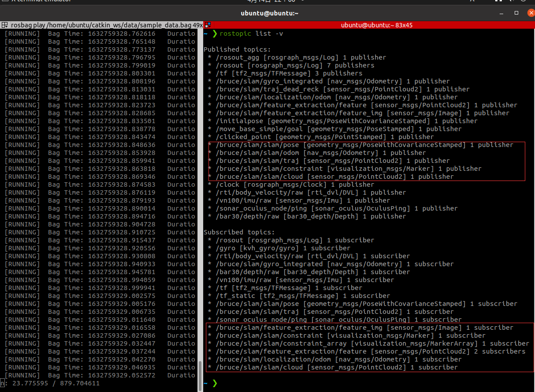
Task: Select the rosbag play sample_data.bag pane title bar
Action: (102, 25)
